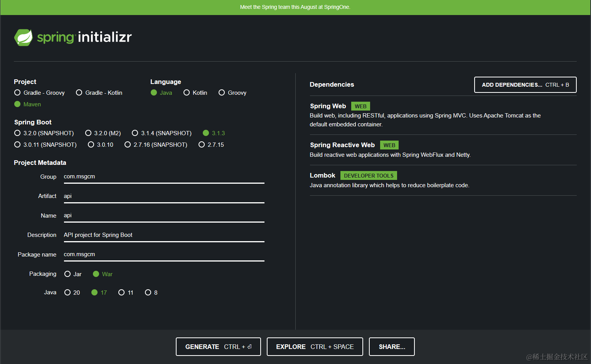The width and height of the screenshot is (591, 364).
Task: Select Java as the language
Action: coord(161,93)
